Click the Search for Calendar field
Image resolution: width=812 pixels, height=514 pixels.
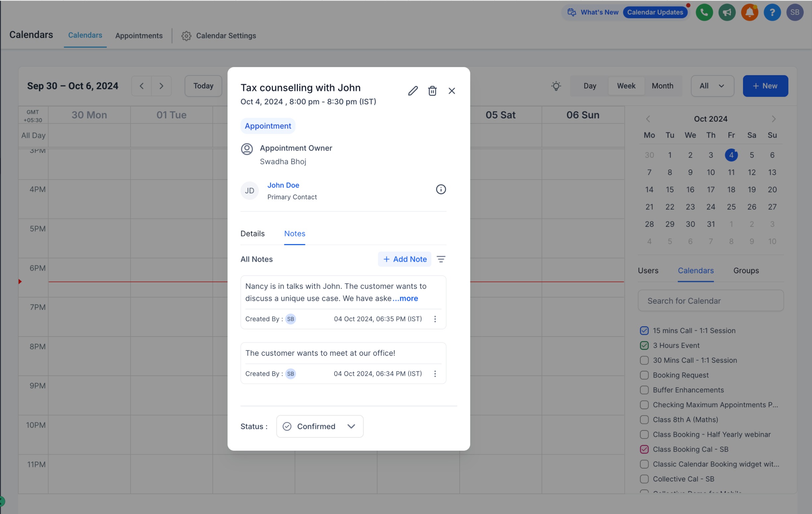tap(710, 301)
